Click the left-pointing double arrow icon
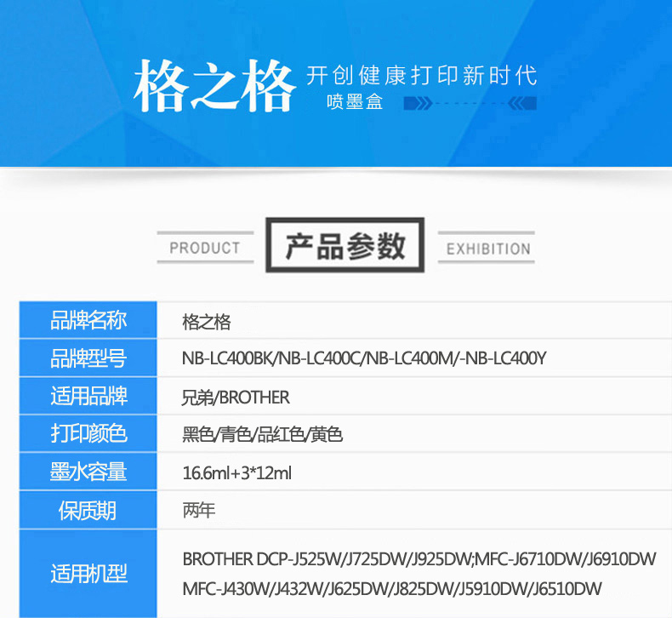 [x=522, y=103]
